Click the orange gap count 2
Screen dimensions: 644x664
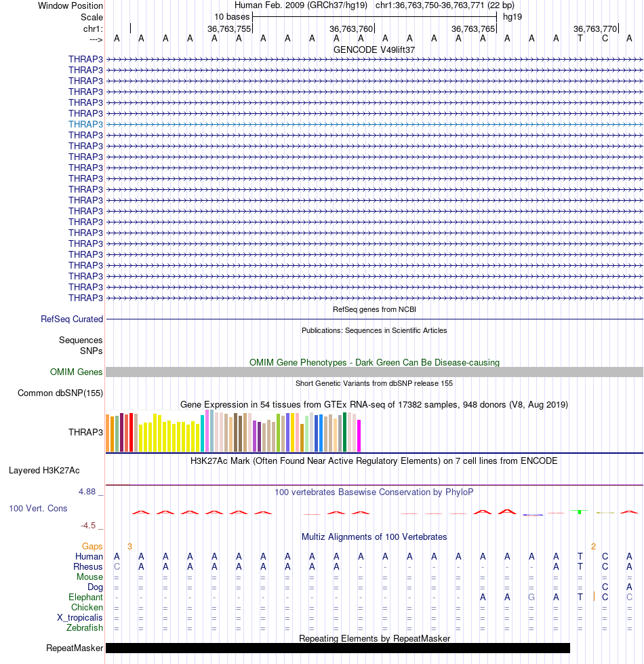point(593,546)
